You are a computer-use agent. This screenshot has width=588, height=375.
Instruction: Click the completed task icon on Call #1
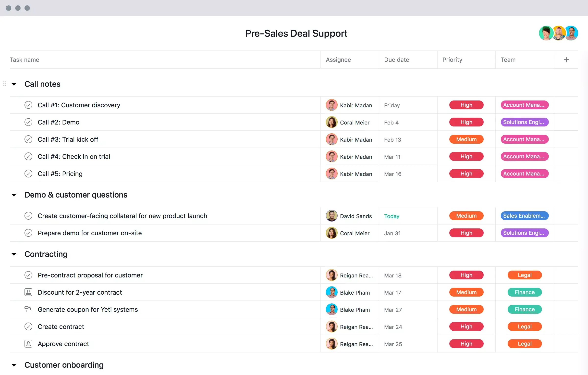point(29,105)
